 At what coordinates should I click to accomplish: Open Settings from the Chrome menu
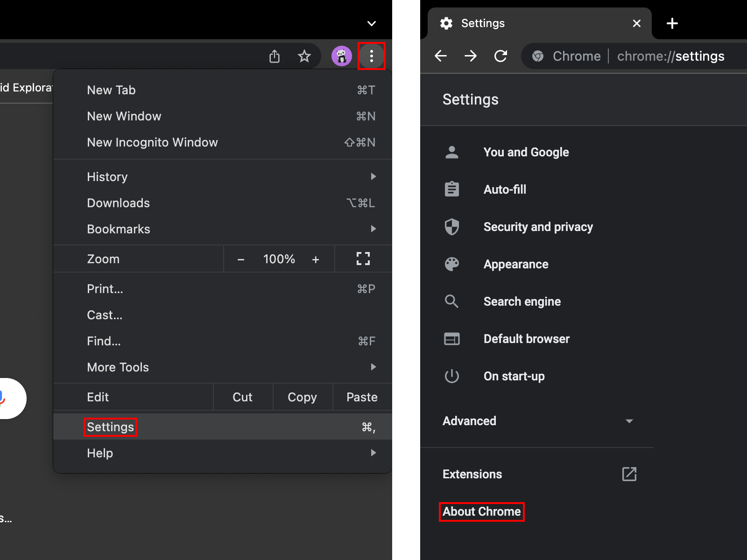click(223, 427)
